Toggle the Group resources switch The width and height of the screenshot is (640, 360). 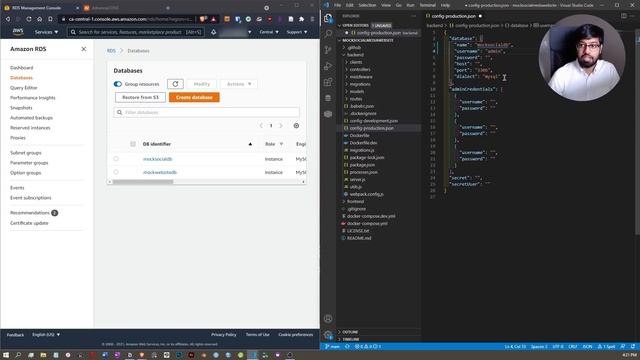pyautogui.click(x=118, y=84)
